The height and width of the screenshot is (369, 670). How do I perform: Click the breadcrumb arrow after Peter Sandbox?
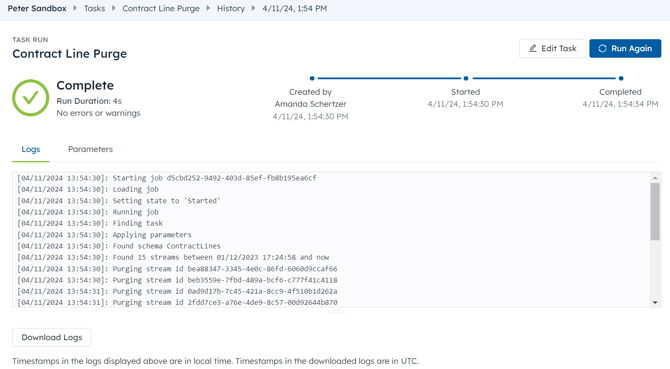(75, 8)
